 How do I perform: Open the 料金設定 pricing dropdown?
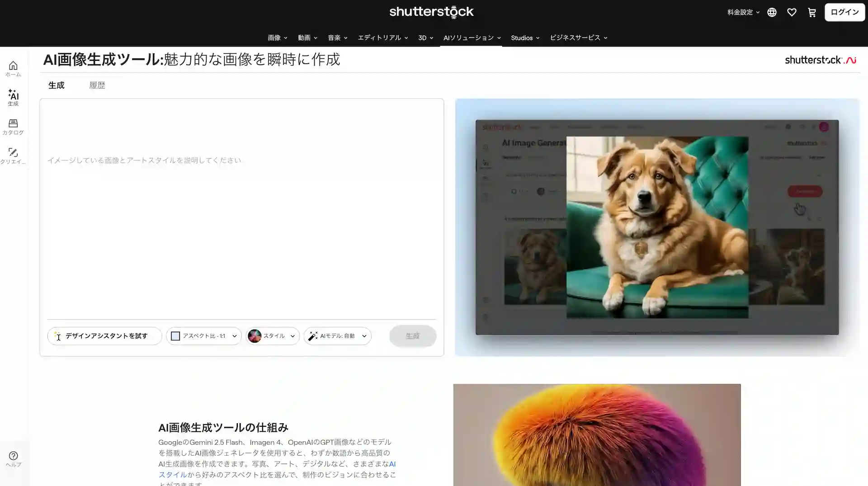[x=743, y=12]
